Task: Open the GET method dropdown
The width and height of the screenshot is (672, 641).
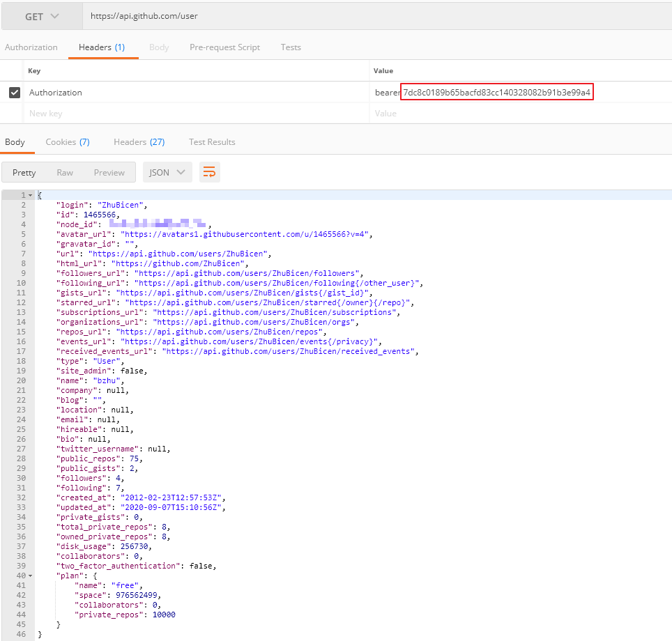Action: 41,17
